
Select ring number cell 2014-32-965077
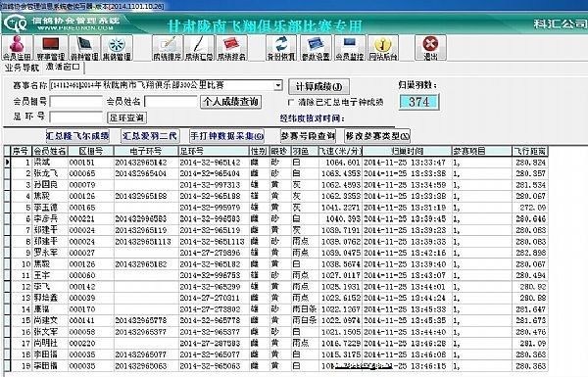214,354
